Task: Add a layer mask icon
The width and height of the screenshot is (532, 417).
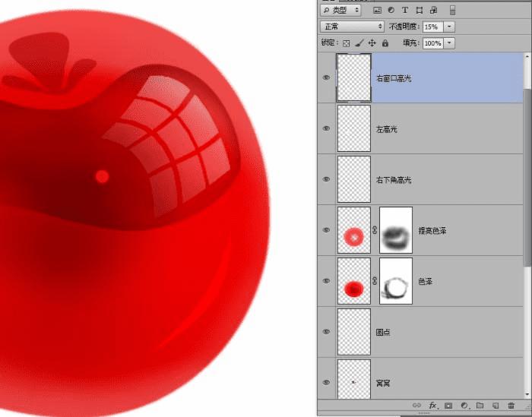Action: coord(448,405)
